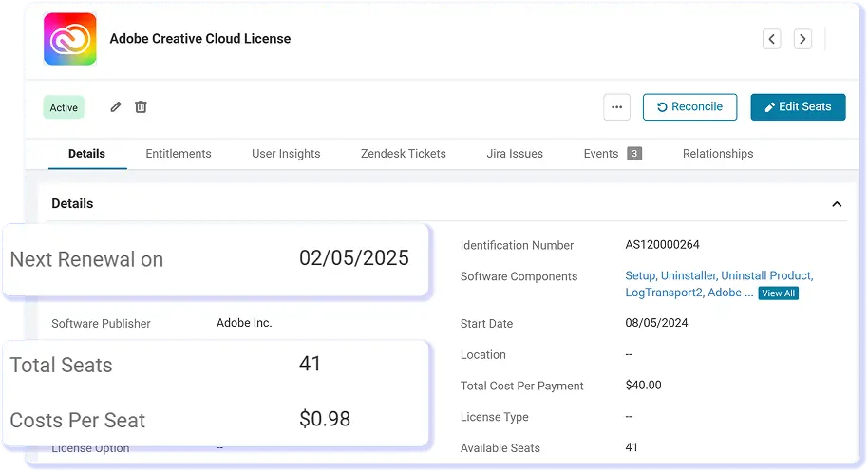Go to previous record with left arrow
868x472 pixels.
click(772, 39)
